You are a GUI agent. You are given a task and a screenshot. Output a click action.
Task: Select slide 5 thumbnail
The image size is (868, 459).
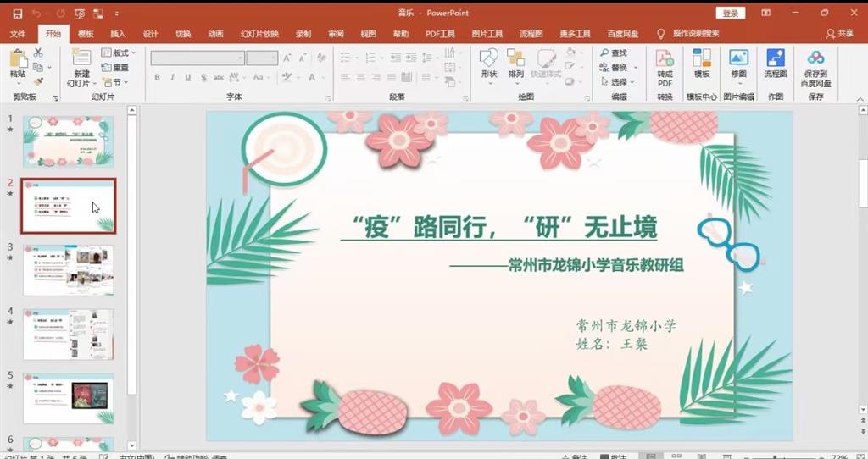click(x=69, y=398)
